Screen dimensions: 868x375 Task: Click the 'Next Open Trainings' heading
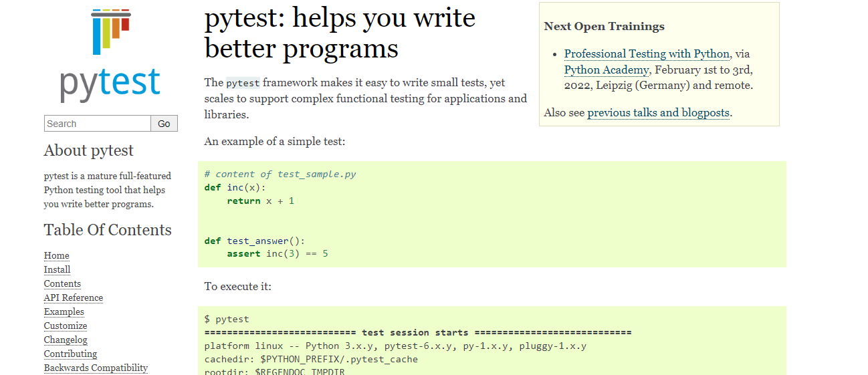pyautogui.click(x=605, y=27)
